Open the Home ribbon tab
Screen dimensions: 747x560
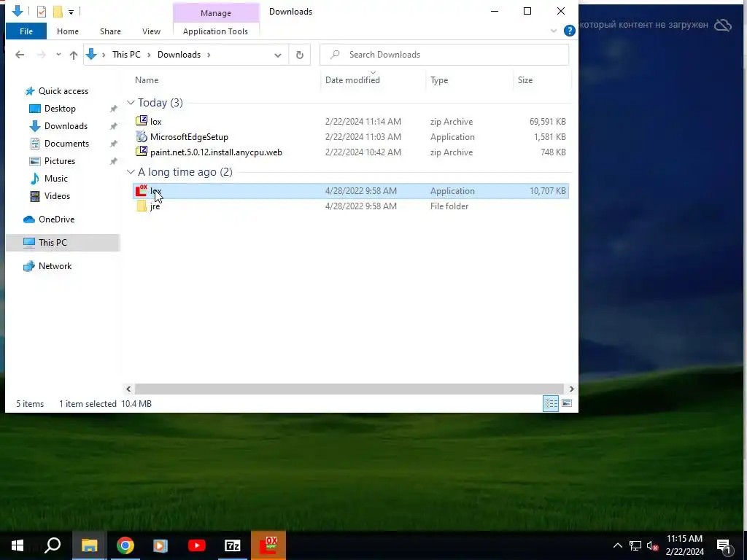(68, 31)
